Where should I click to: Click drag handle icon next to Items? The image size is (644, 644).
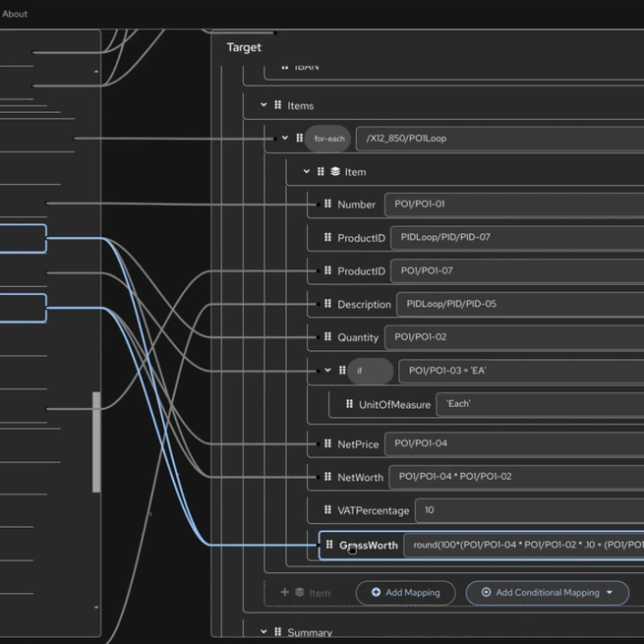point(278,105)
